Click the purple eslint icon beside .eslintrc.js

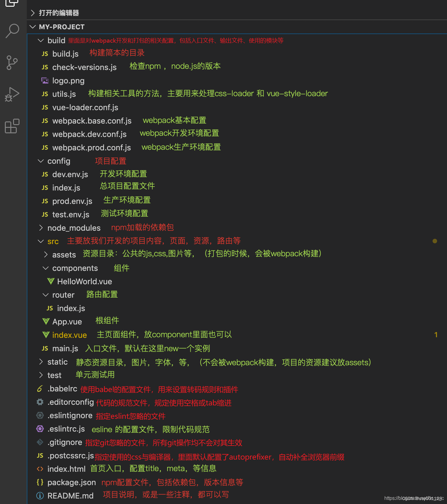[x=40, y=429]
